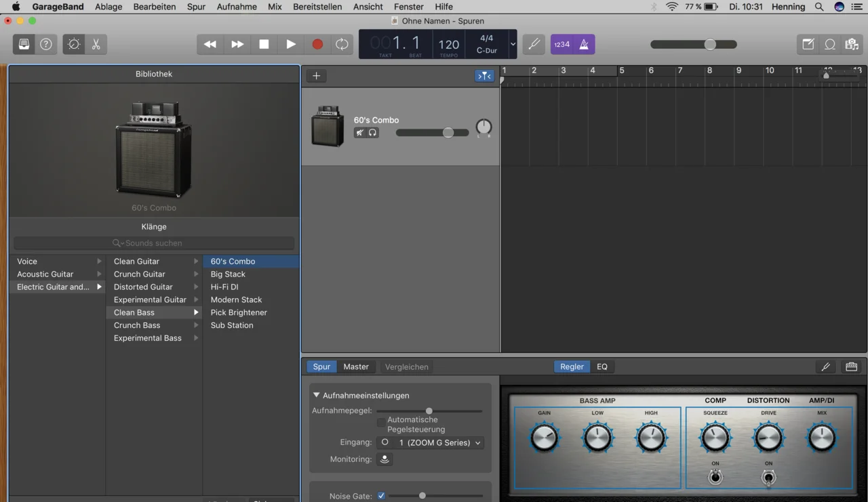
Task: Enable Automatische Pegelsteuerung checkbox
Action: 381,422
